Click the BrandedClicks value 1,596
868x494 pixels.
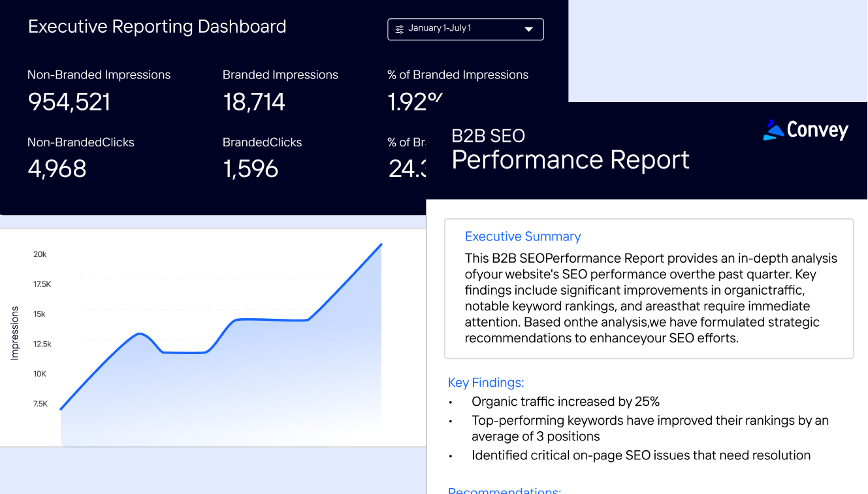[251, 169]
